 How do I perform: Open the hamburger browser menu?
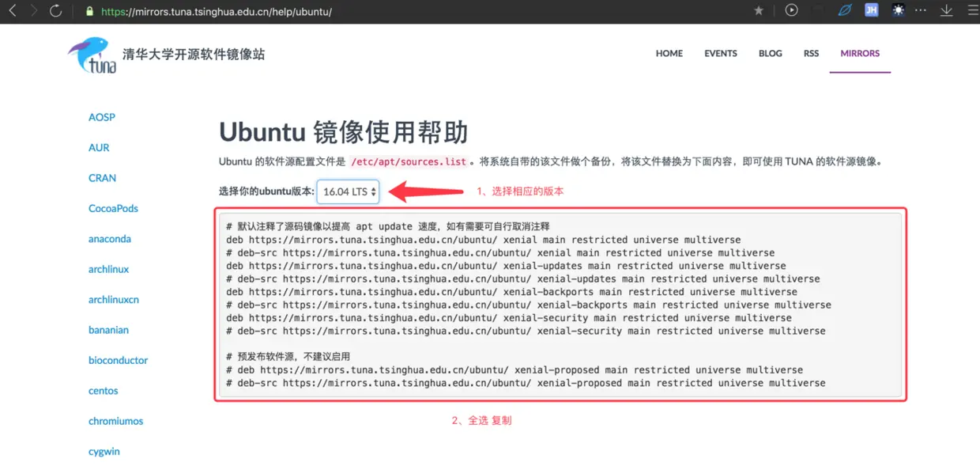[x=972, y=11]
